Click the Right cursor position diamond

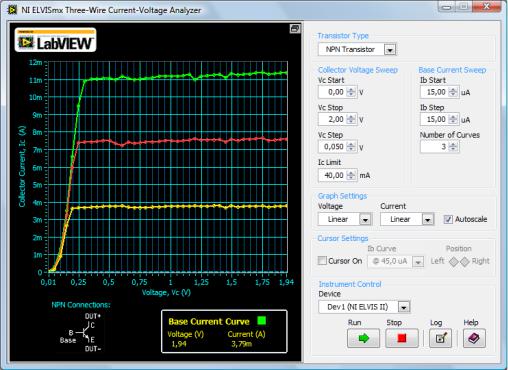tap(465, 262)
